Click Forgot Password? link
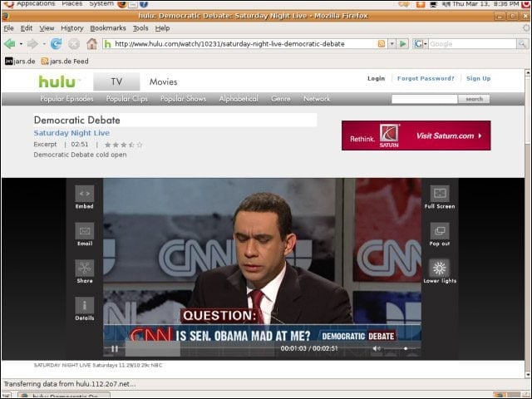 426,78
